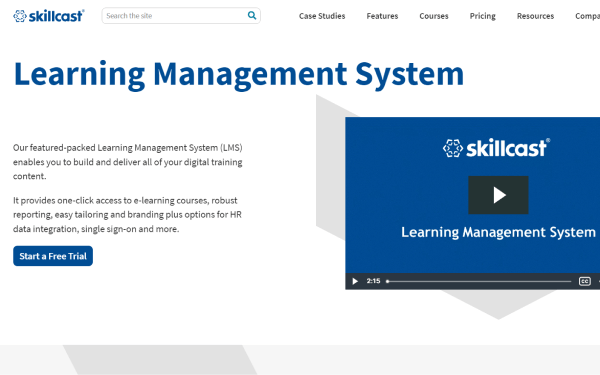This screenshot has height=375, width=600.
Task: Click the playhead dot on video timeline
Action: [x=387, y=281]
